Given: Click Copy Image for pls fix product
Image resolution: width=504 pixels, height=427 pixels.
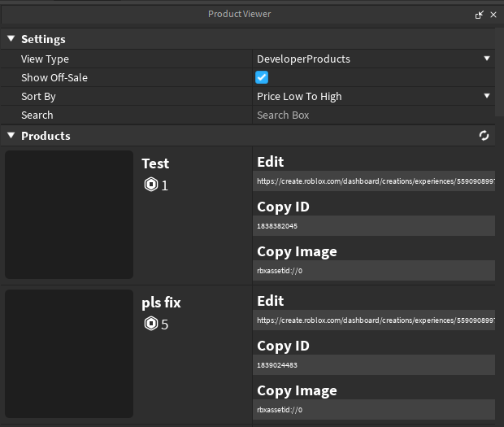Looking at the screenshot, I should click(x=297, y=391).
